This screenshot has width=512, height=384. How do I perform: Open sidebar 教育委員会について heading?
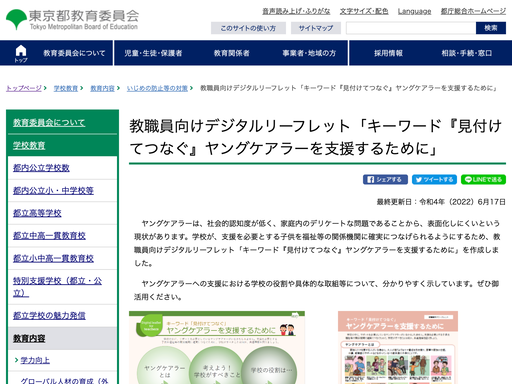pos(49,122)
